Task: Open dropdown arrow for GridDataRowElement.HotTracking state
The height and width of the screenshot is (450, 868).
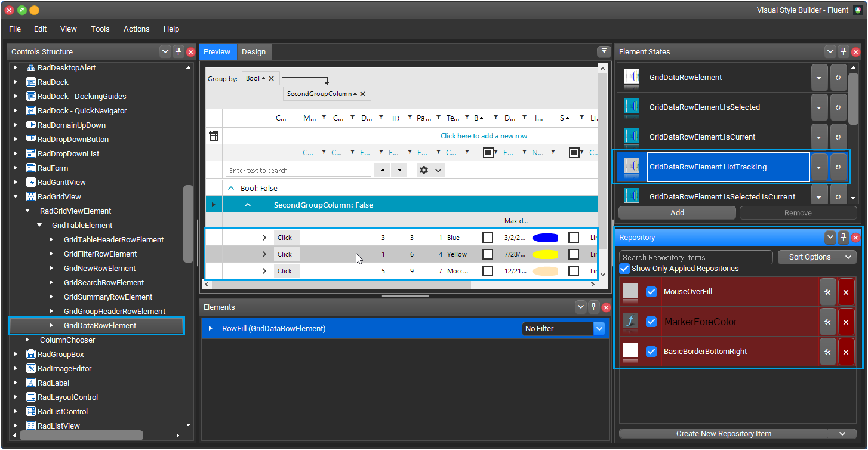Action: click(819, 167)
